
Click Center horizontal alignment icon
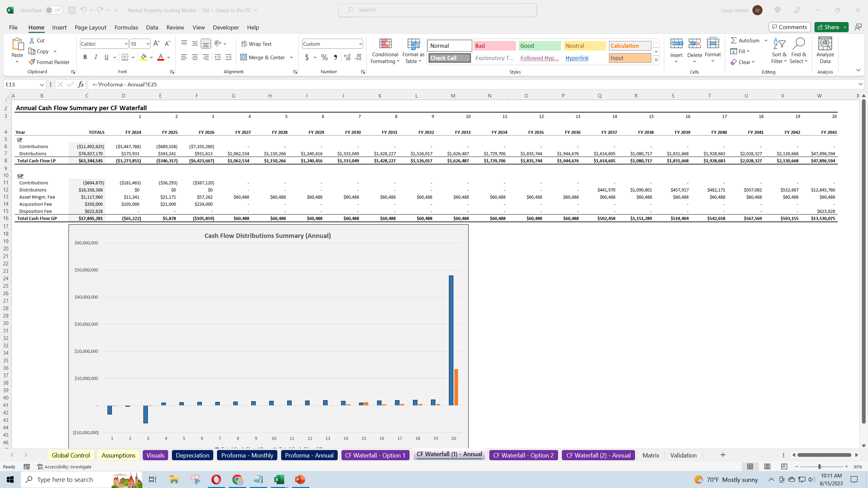pos(195,57)
